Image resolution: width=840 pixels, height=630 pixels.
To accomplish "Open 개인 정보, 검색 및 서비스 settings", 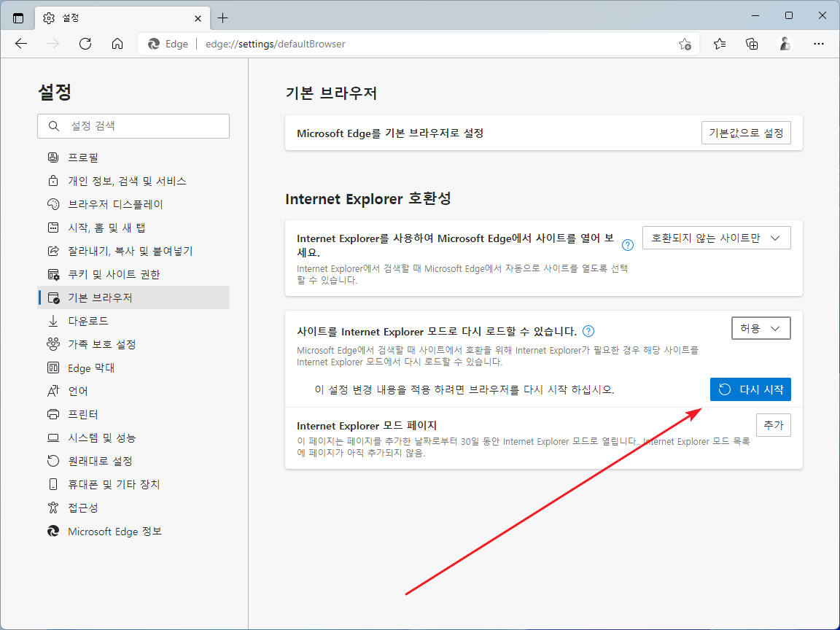I will pyautogui.click(x=133, y=181).
